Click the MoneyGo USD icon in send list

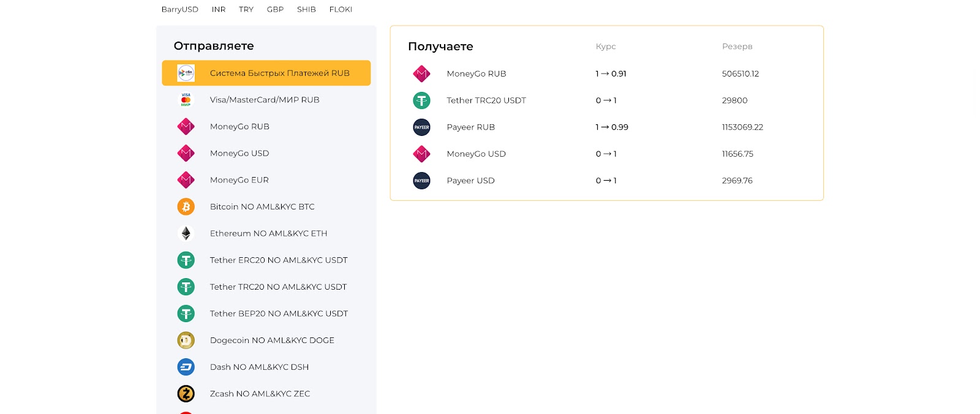186,153
